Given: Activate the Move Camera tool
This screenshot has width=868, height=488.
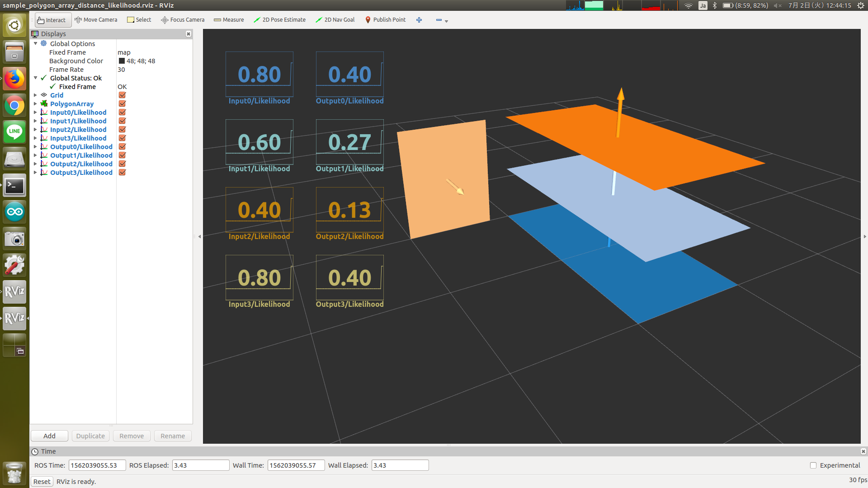Looking at the screenshot, I should pos(96,20).
